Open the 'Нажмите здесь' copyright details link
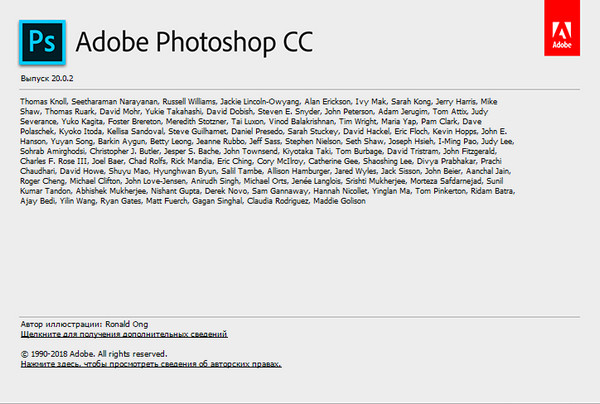 (x=151, y=364)
